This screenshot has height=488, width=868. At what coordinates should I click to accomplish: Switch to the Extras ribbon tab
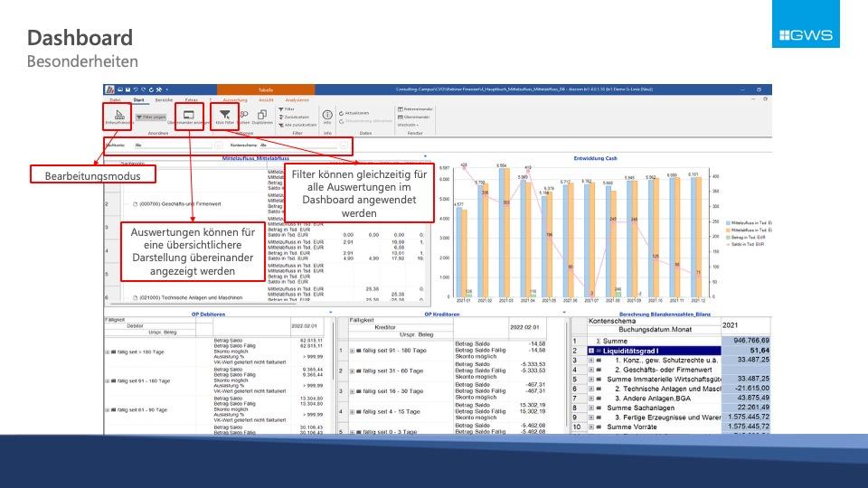coord(192,100)
